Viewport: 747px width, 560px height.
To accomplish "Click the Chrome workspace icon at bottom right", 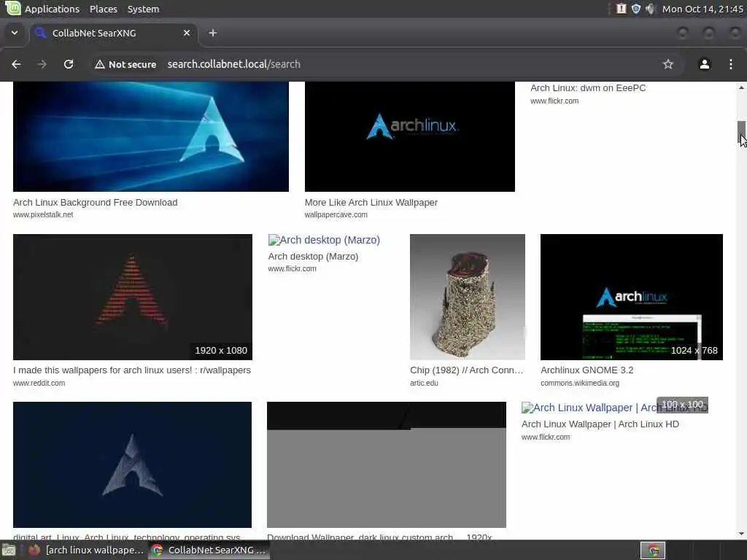I will point(653,551).
